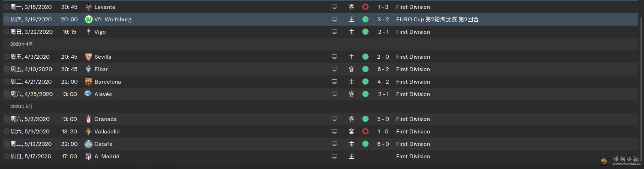Screen dimensions: 644x169
Task: Click the Barcelona club crest
Action: [88, 81]
